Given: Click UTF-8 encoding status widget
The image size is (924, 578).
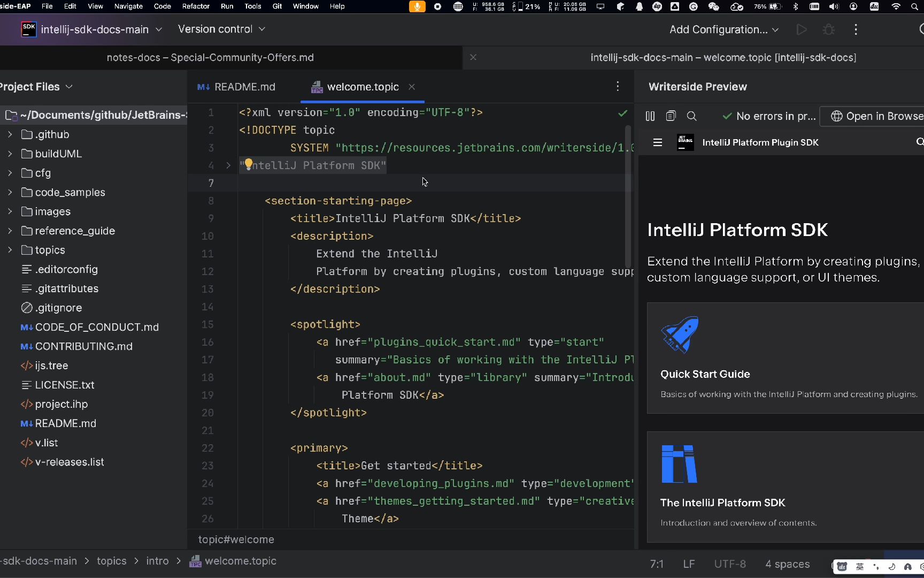Looking at the screenshot, I should click(x=730, y=564).
